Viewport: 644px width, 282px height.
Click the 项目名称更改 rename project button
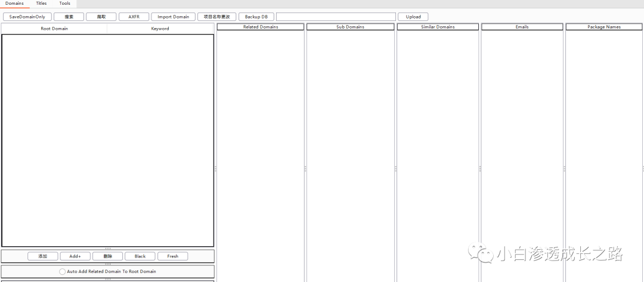[x=217, y=17]
